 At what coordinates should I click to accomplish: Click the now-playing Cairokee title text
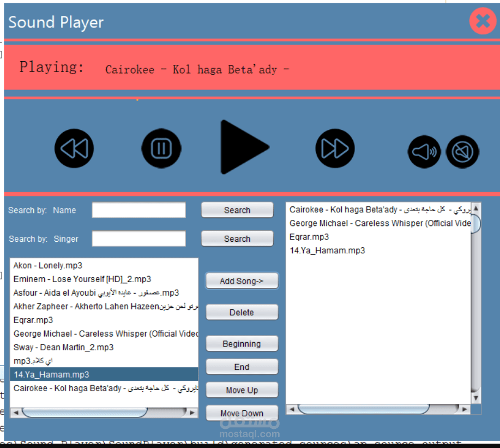click(197, 69)
